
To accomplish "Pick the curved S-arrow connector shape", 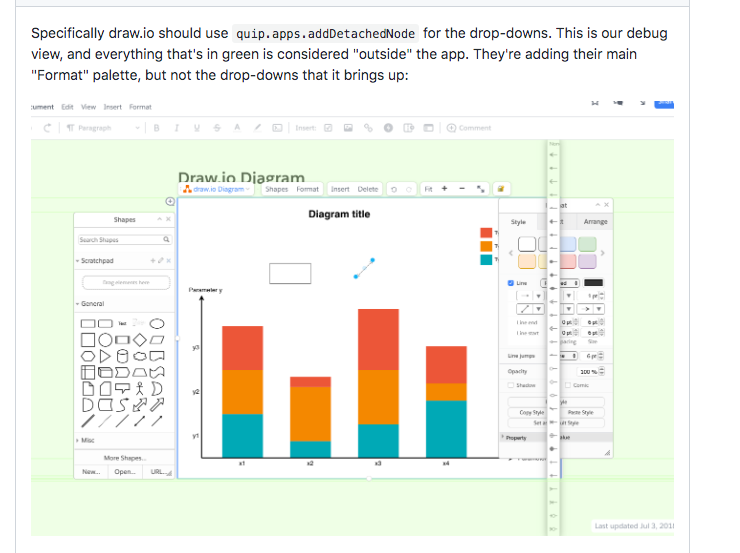I will [122, 405].
